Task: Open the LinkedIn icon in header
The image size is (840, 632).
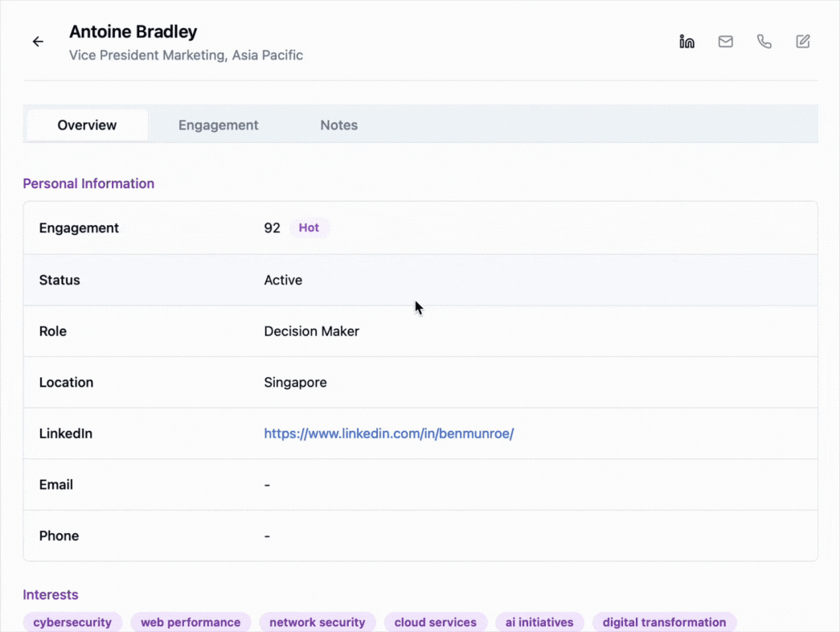Action: [x=686, y=42]
